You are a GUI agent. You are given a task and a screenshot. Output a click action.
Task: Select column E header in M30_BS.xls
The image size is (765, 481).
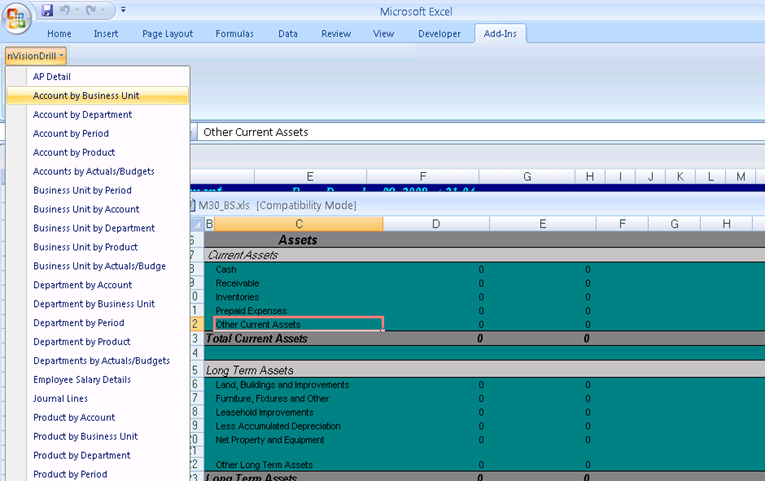click(543, 224)
